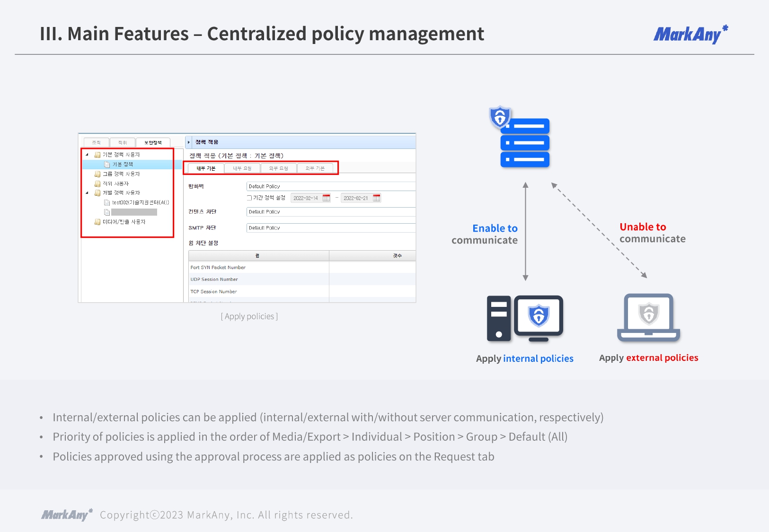This screenshot has width=769, height=532.
Task: Collapse the 기본 정책 사용자 tree node
Action: click(87, 155)
